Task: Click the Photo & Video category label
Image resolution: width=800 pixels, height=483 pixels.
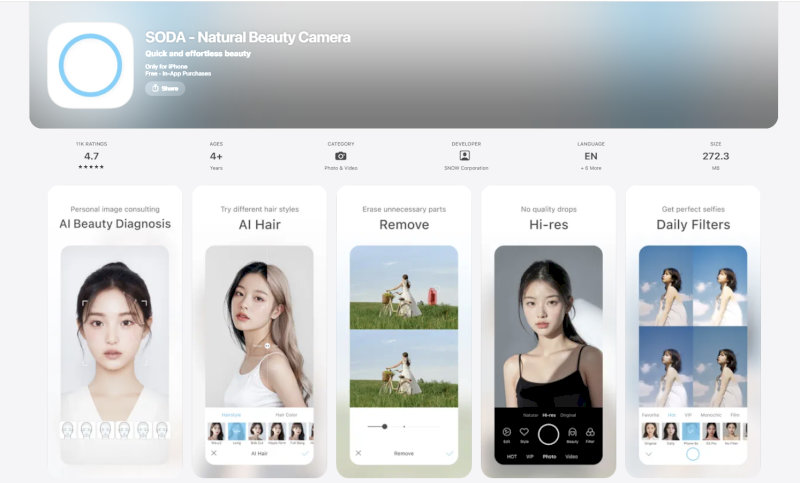Action: point(341,168)
